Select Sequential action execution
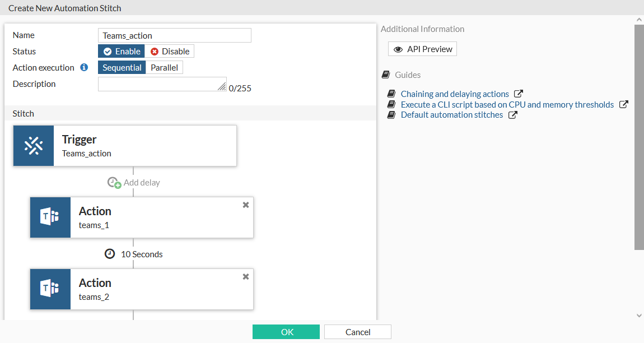 pos(122,68)
